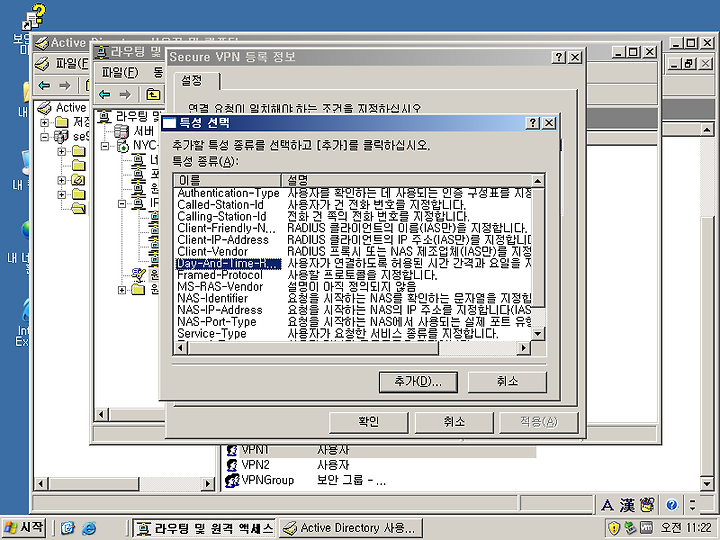
Task: Select the 서버 상태 node in Routing tree
Action: click(144, 132)
